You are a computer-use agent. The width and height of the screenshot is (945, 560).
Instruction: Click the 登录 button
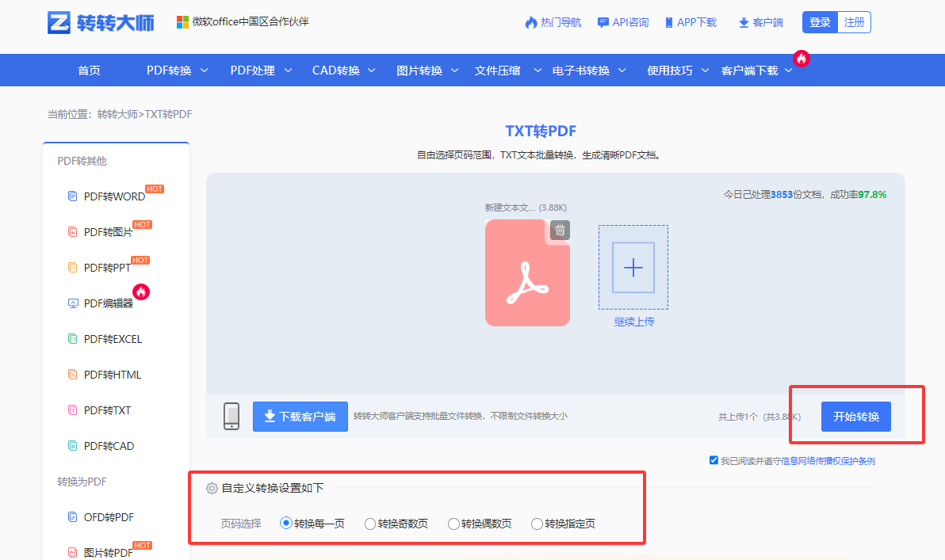click(x=820, y=22)
